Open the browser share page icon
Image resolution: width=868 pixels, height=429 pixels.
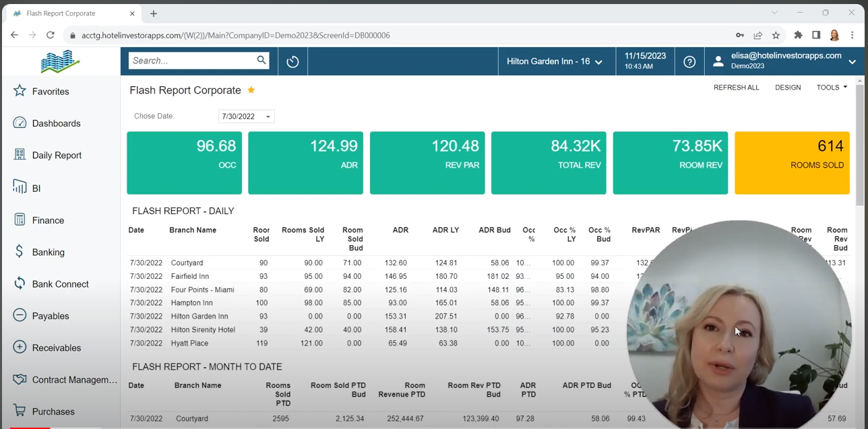(758, 35)
